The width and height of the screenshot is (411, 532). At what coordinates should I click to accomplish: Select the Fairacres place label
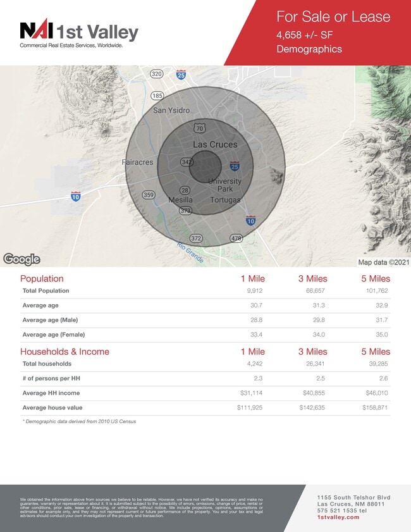pyautogui.click(x=137, y=163)
